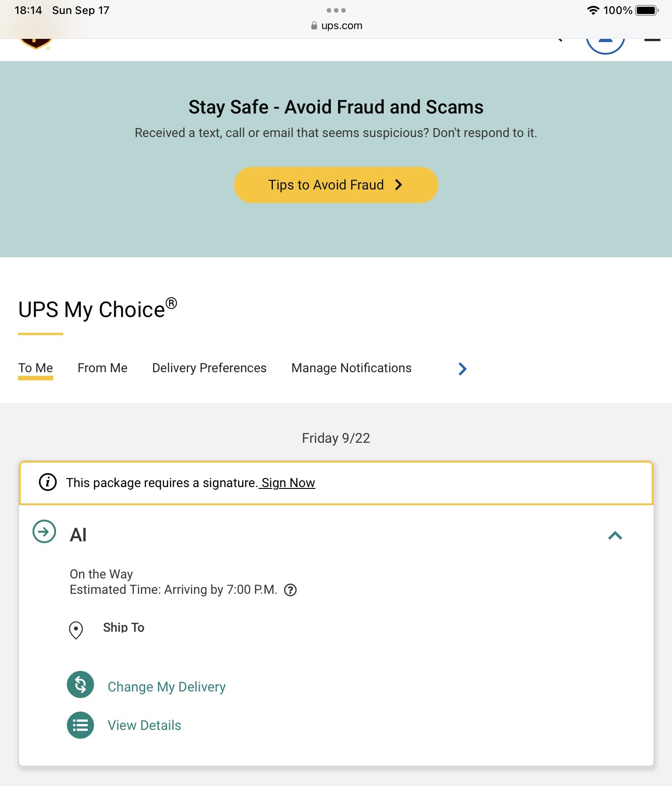The height and width of the screenshot is (786, 672).
Task: Click the View Details list icon
Action: (x=80, y=725)
